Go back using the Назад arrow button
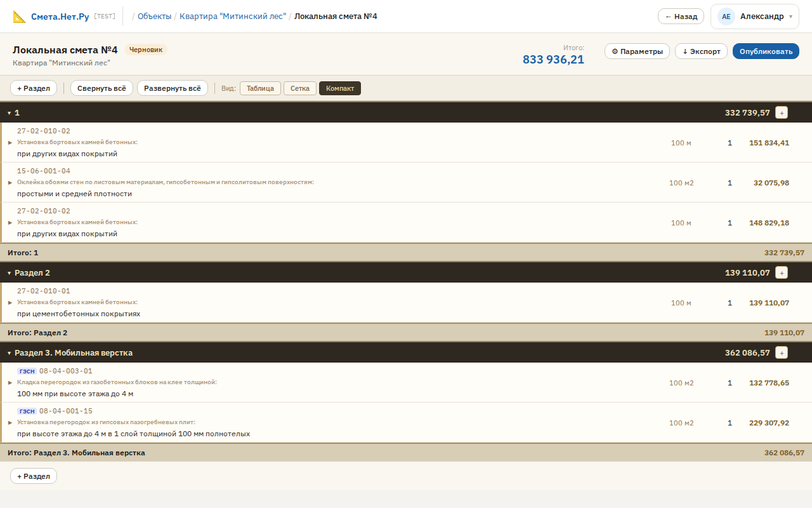The image size is (812, 508). (681, 17)
